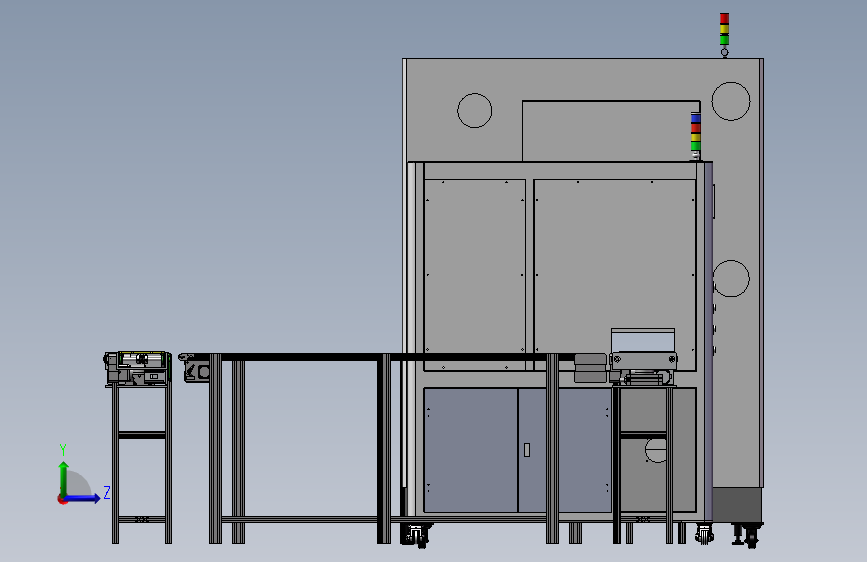867x562 pixels.
Task: Click the green Y axis arrow of the triad
Action: (64, 478)
